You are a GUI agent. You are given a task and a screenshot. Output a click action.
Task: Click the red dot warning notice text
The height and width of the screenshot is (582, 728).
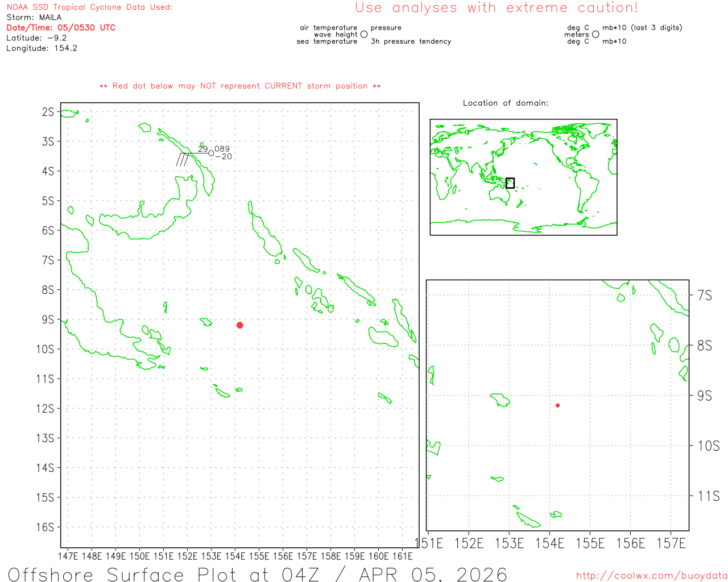[x=240, y=86]
